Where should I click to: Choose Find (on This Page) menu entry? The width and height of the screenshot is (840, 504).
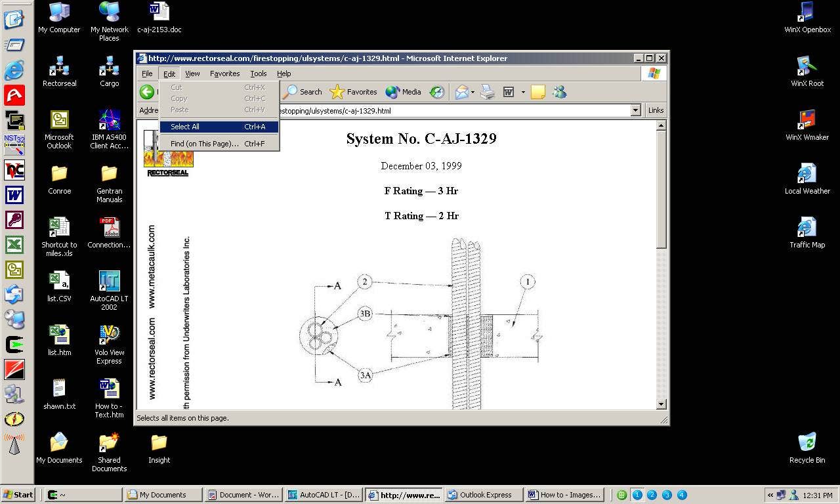tap(219, 144)
